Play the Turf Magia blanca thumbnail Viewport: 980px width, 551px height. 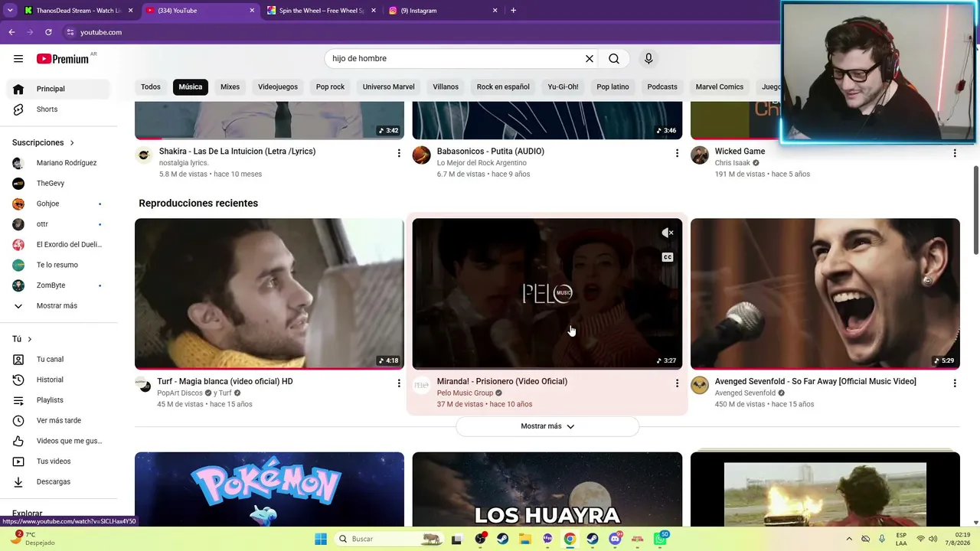point(269,294)
